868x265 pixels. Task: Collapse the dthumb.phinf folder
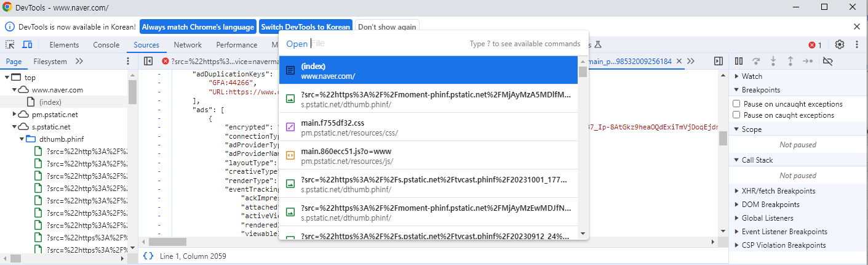coord(22,139)
